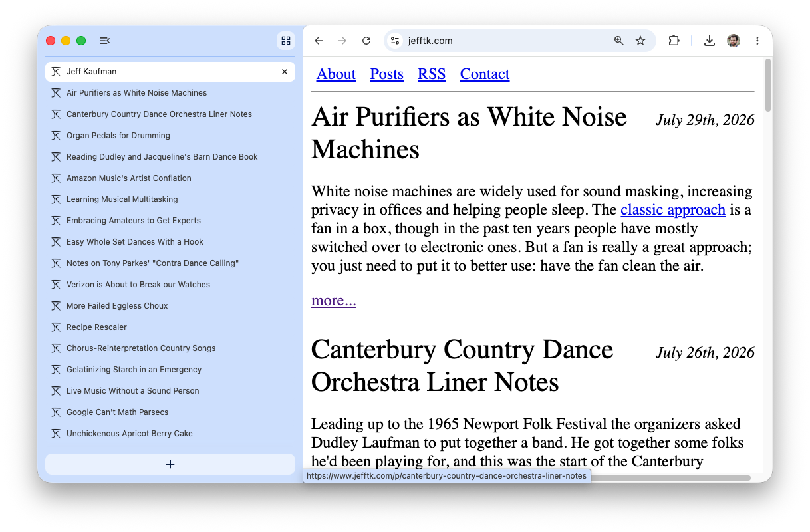Follow the 'classic approach' link
The width and height of the screenshot is (810, 532).
[x=673, y=210]
